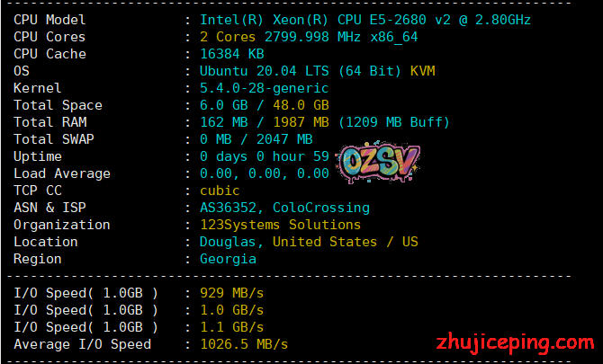Select the '929 MB/s' I/O speed
The height and width of the screenshot is (364, 603).
click(x=231, y=293)
